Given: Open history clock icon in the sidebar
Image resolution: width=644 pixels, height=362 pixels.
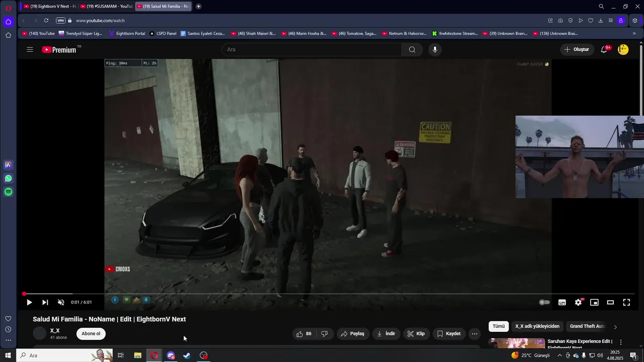Looking at the screenshot, I should 8,330.
